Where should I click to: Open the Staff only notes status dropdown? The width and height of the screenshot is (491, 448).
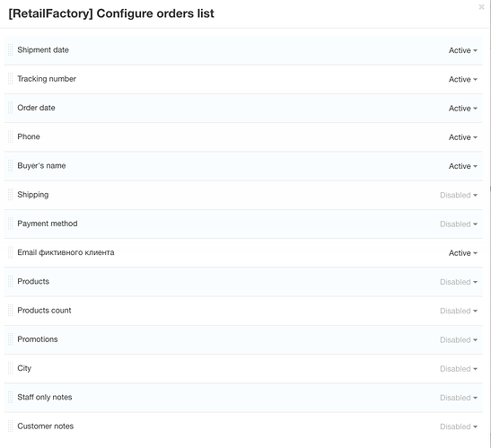click(x=459, y=398)
